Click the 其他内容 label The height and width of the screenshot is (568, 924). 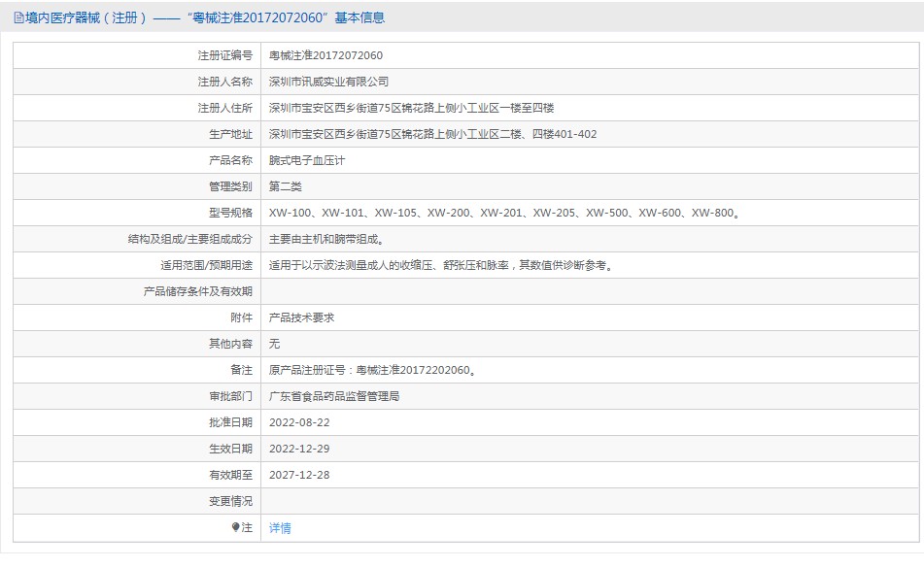(x=230, y=344)
